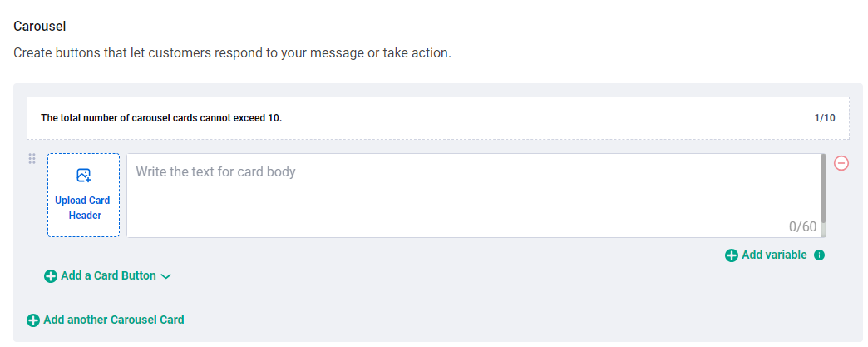Click the red remove card minus icon
868x347 pixels.
(841, 163)
